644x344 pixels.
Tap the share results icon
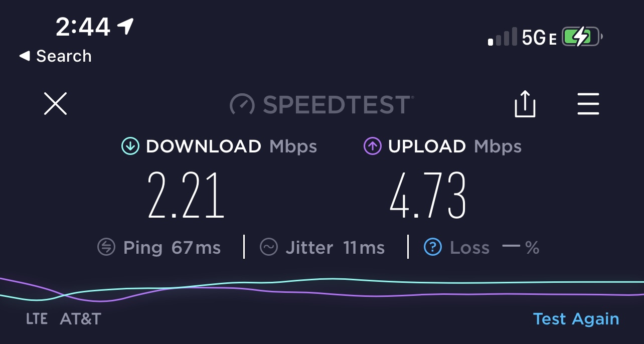click(525, 104)
